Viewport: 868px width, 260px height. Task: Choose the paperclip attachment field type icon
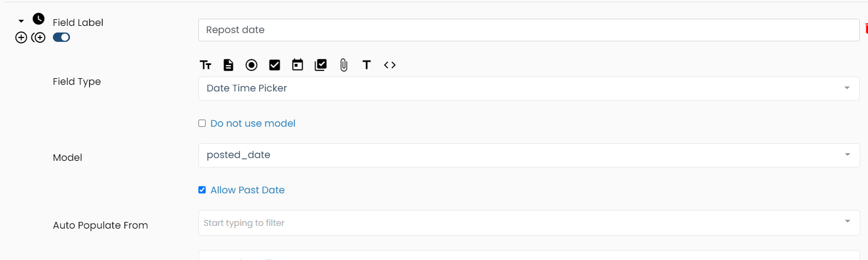344,65
